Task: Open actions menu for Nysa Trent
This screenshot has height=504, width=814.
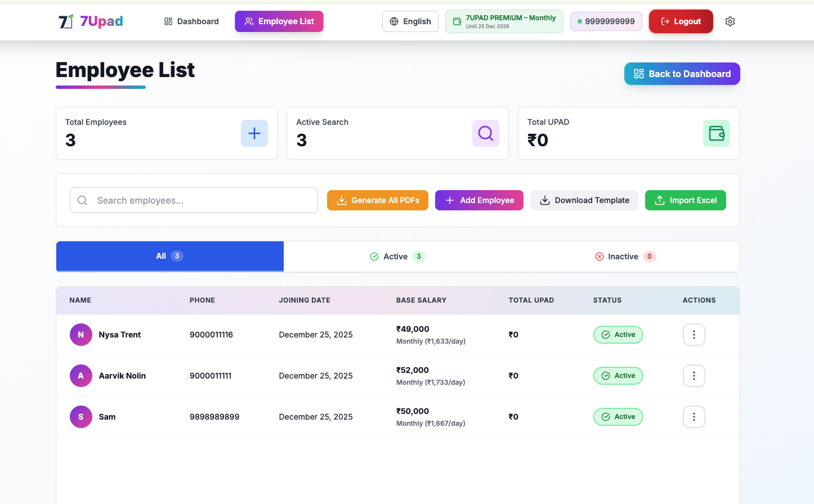Action: (694, 335)
